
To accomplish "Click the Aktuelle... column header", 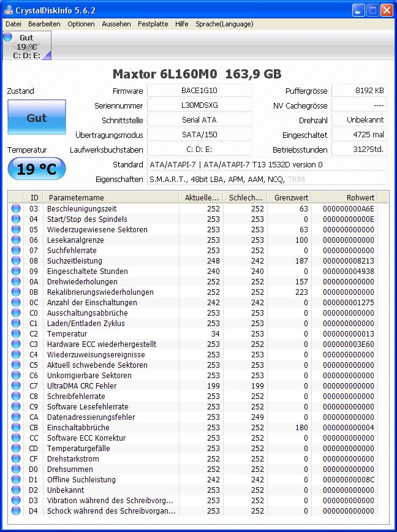I will point(201,197).
